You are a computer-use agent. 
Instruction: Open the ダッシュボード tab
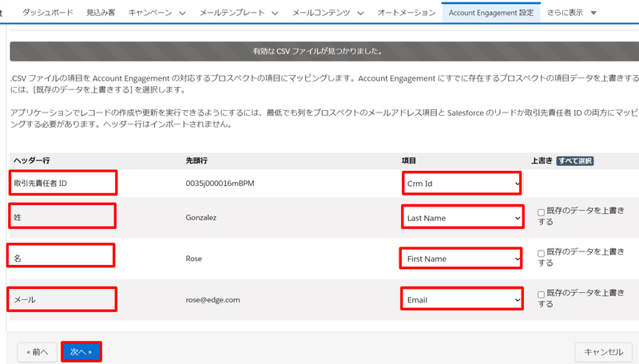pyautogui.click(x=47, y=13)
